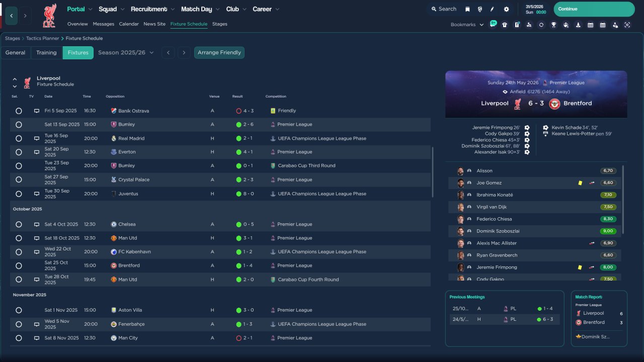The height and width of the screenshot is (362, 644).
Task: Open the Match Day dropdown menu
Action: point(201,9)
